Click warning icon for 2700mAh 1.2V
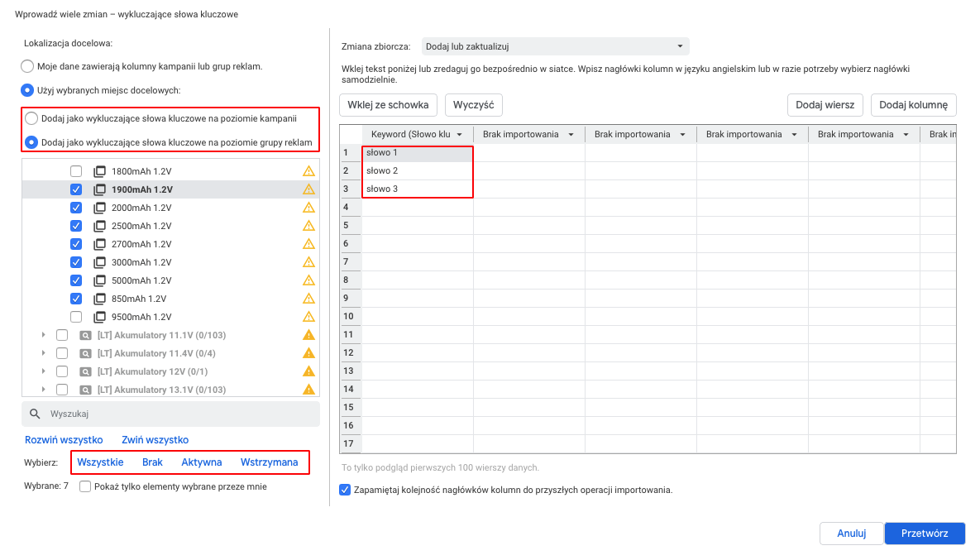The height and width of the screenshot is (560, 980). 308,244
